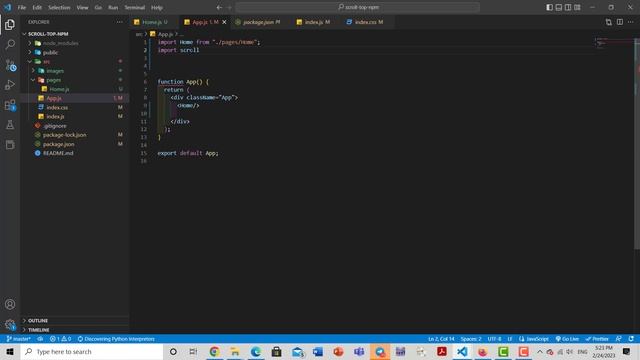Open index.js in the file tree

coord(75,116)
